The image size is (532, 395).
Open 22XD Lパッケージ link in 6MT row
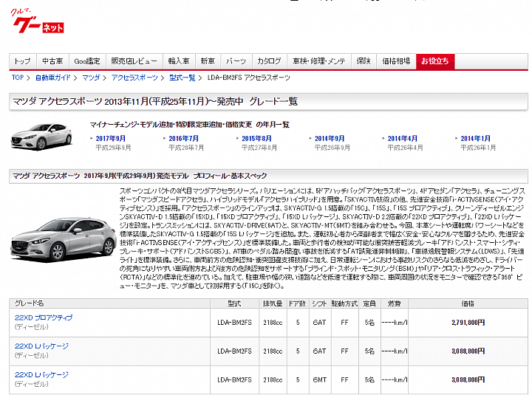click(41, 374)
